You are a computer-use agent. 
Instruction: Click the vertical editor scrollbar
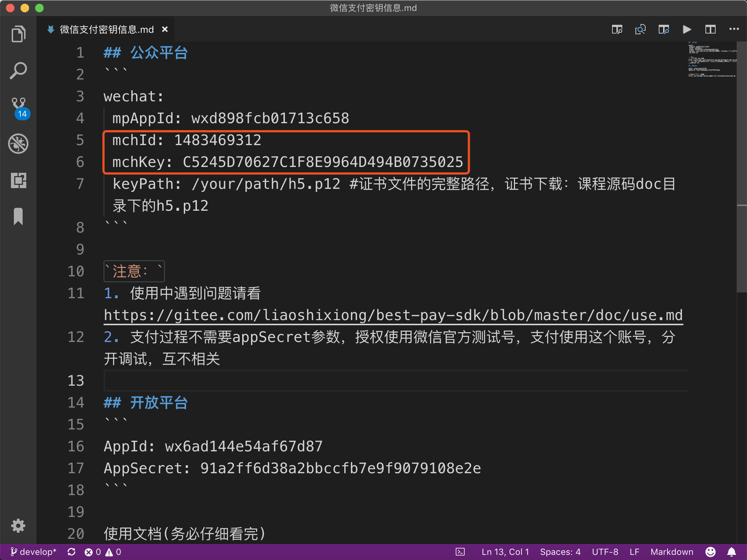[742, 167]
